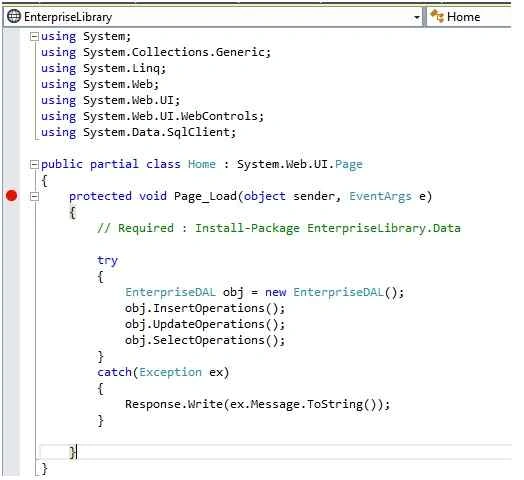The image size is (524, 480).
Task: Click obj.UpdateOperations() call
Action: 205,324
